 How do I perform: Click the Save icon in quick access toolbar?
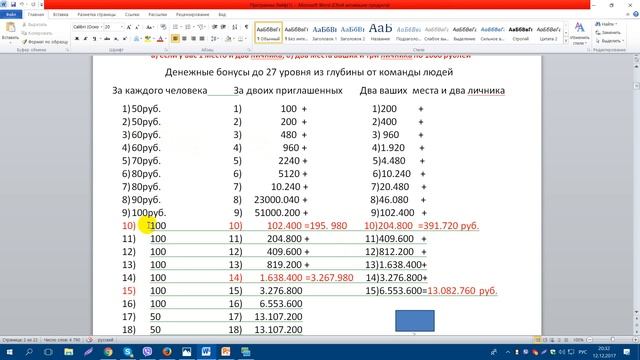[x=13, y=4]
